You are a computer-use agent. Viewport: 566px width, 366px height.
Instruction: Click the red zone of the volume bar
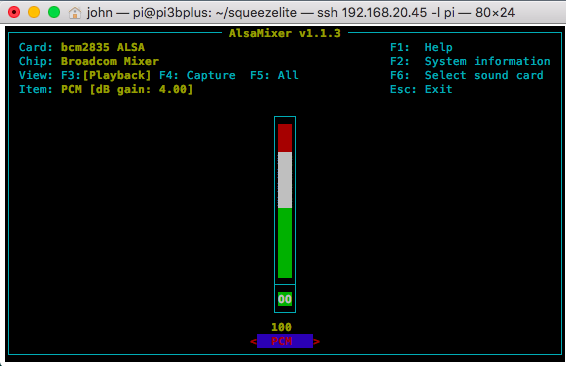point(285,138)
